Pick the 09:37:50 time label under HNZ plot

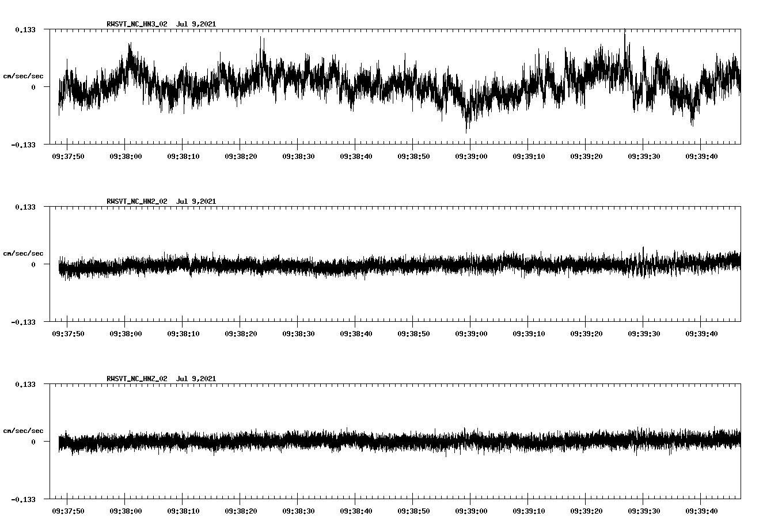pos(68,511)
